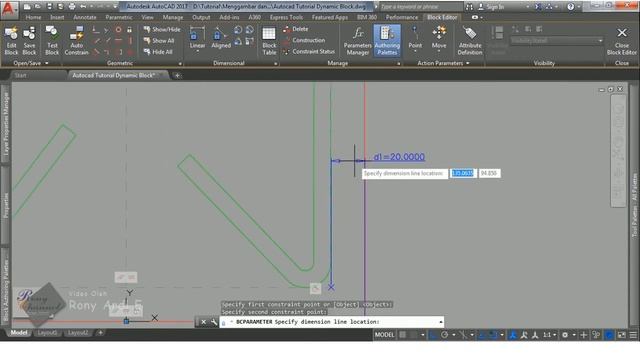Click Show All constraints button
This screenshot has height=360, width=640.
pos(159,41)
